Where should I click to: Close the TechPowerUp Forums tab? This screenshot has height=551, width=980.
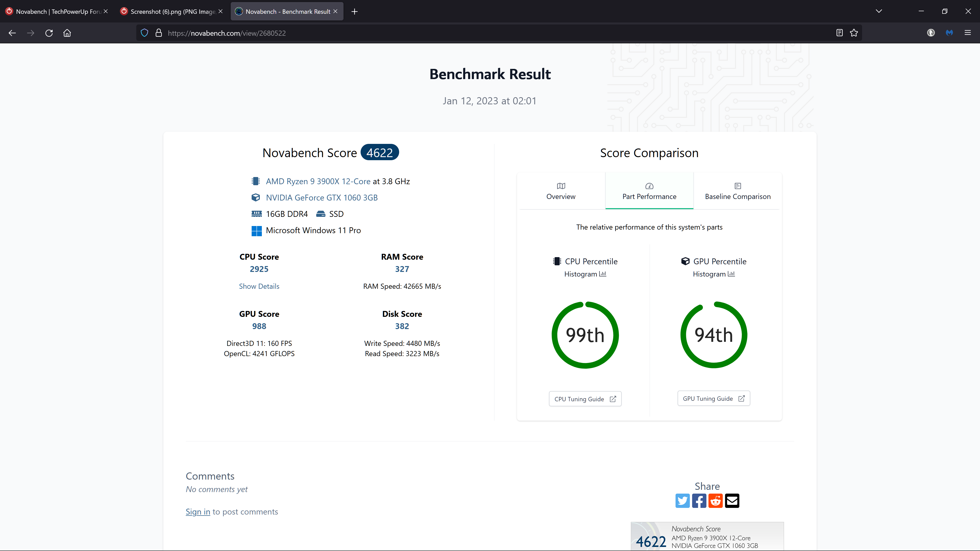click(106, 11)
